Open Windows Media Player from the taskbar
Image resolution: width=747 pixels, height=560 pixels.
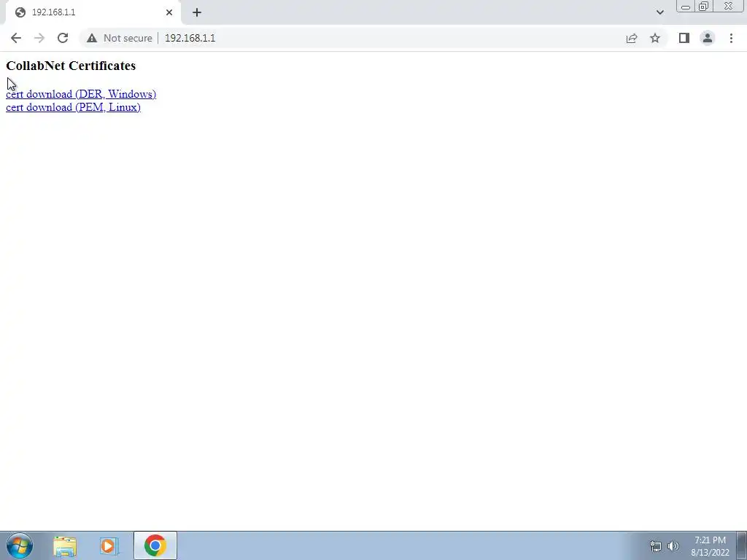tap(109, 545)
